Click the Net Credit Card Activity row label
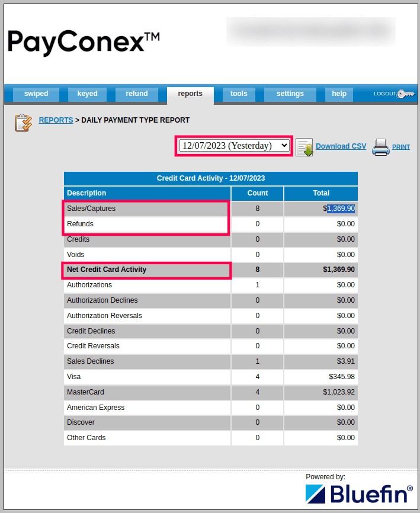This screenshot has width=420, height=513. [x=107, y=270]
